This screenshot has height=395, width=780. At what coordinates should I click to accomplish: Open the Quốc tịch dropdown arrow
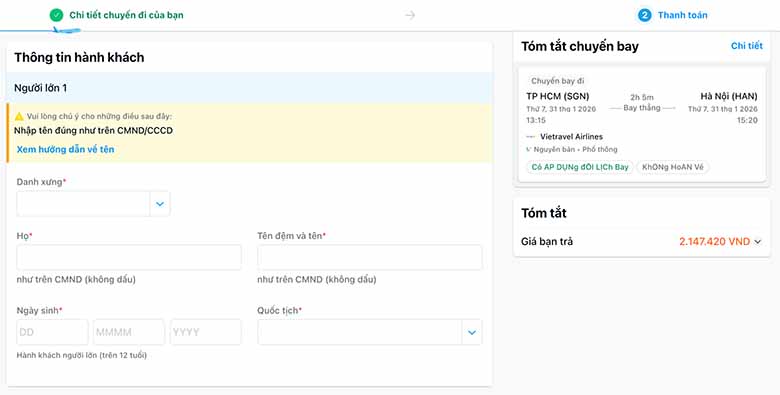coord(472,332)
